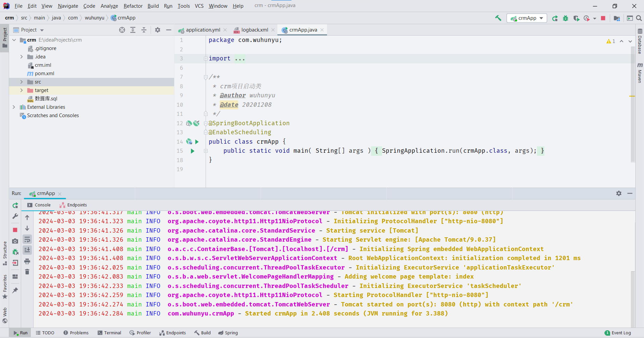This screenshot has width=644, height=338.
Task: Rerun crmApp from top toolbar
Action: [x=555, y=18]
